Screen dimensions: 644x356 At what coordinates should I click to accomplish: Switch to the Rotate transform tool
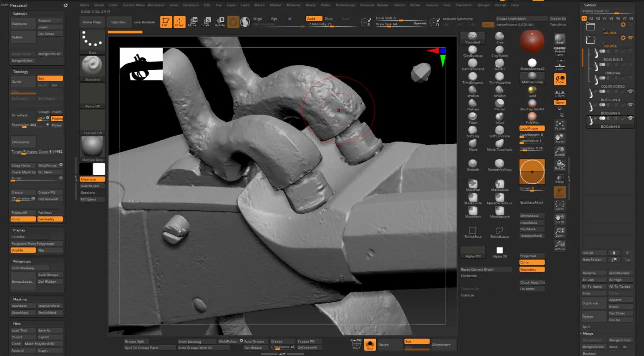tap(220, 22)
